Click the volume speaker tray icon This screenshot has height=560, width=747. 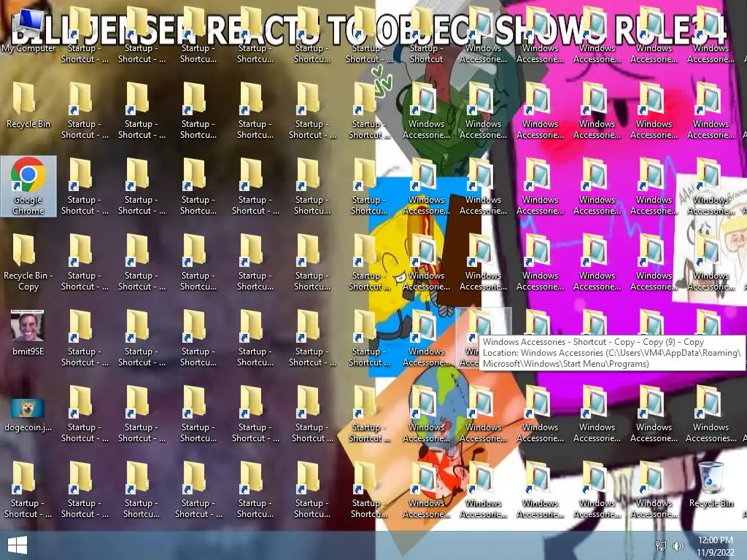[678, 545]
